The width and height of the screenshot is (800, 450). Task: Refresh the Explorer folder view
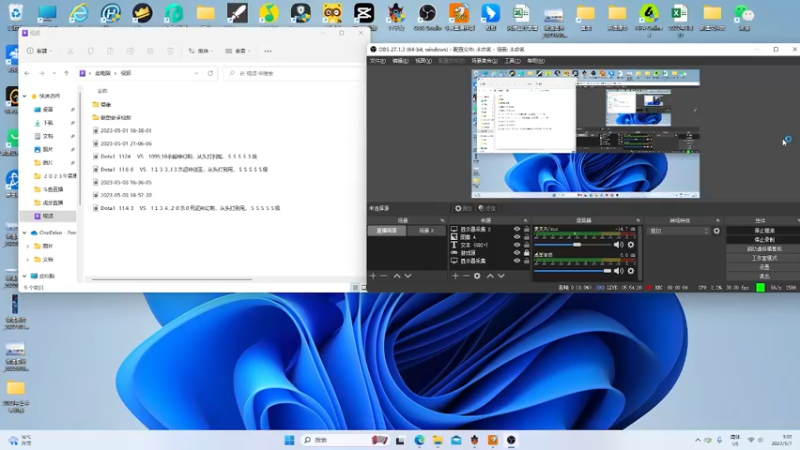point(210,73)
